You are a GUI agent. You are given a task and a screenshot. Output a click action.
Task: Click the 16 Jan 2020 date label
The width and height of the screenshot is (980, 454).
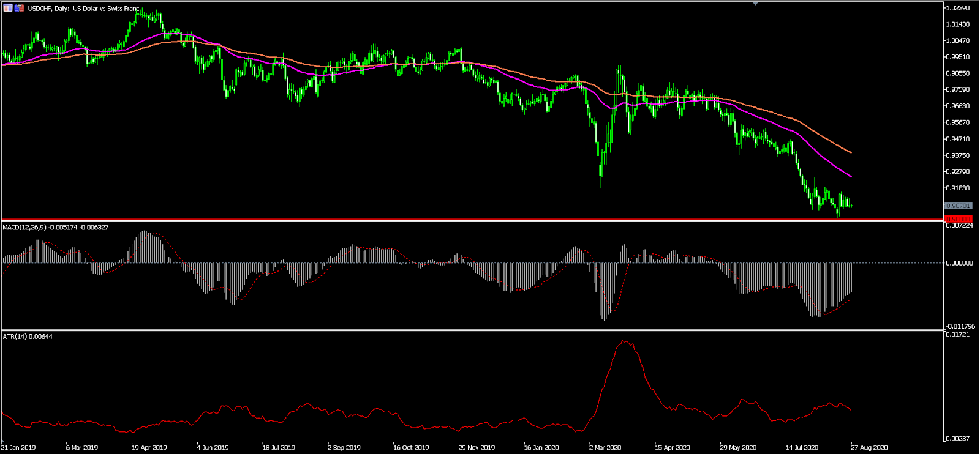click(541, 448)
